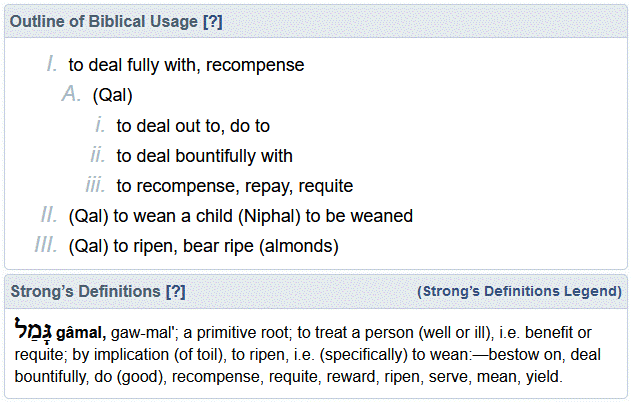Click the Roman numeral II. outline marker

[x=49, y=216]
